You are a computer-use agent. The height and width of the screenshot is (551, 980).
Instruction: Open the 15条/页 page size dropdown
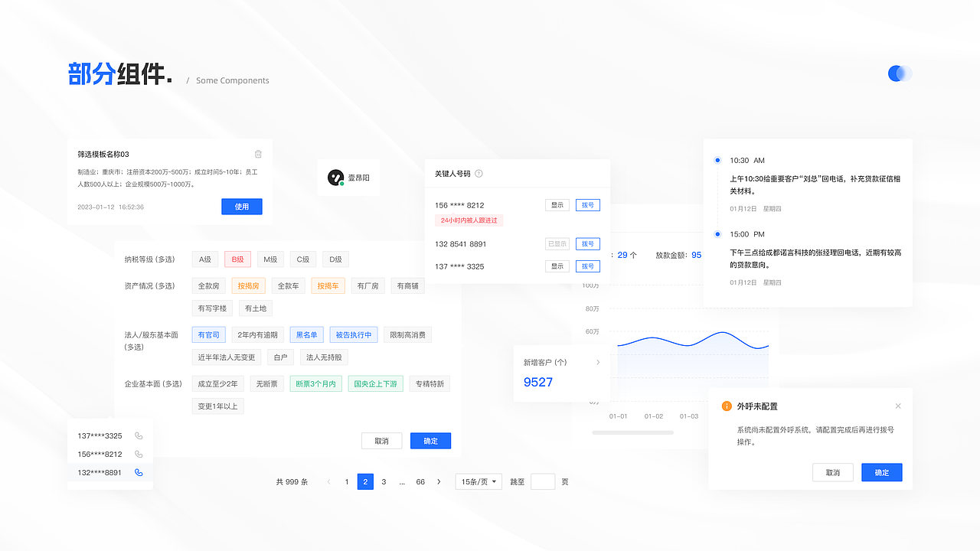click(479, 481)
